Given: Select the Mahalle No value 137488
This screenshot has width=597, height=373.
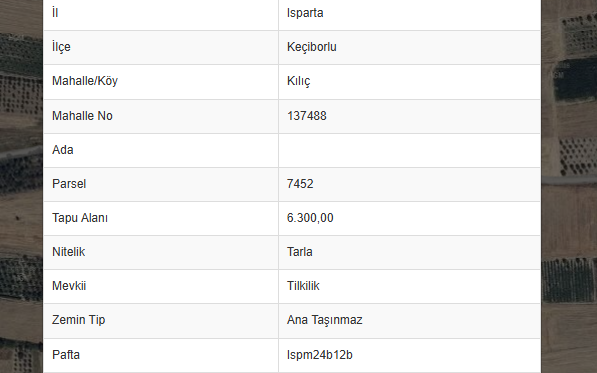Looking at the screenshot, I should pos(306,116).
